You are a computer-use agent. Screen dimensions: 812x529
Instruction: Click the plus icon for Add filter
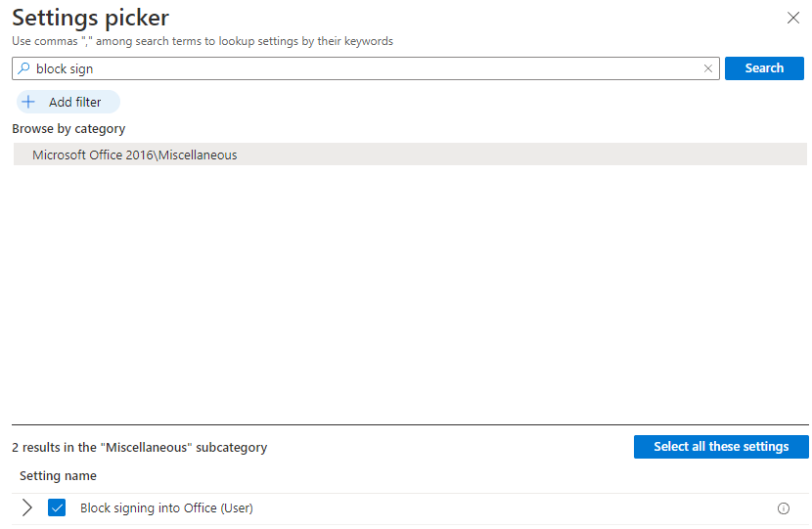[x=28, y=102]
